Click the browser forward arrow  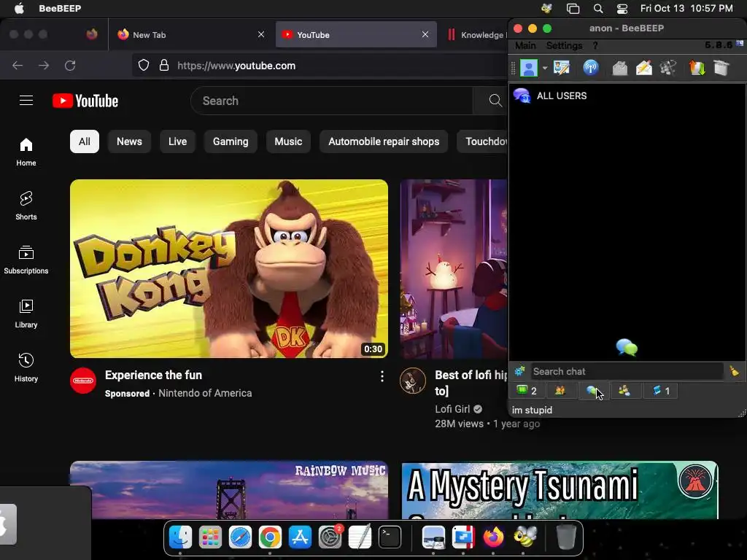click(44, 66)
